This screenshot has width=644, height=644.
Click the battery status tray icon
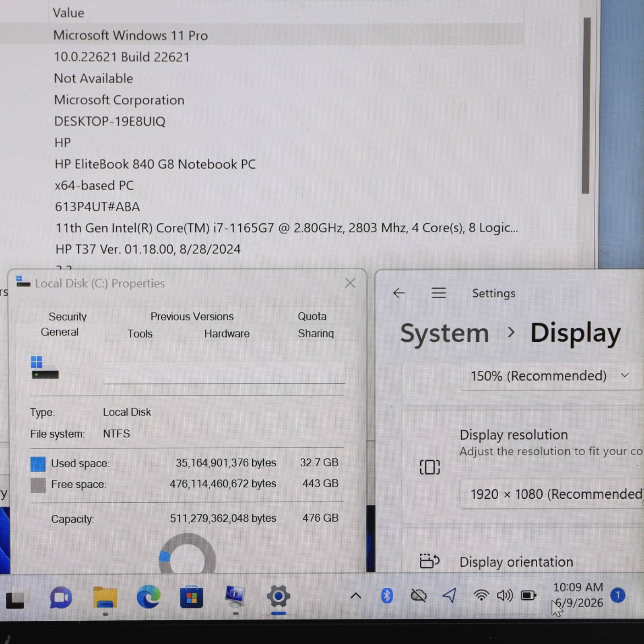coord(528,595)
